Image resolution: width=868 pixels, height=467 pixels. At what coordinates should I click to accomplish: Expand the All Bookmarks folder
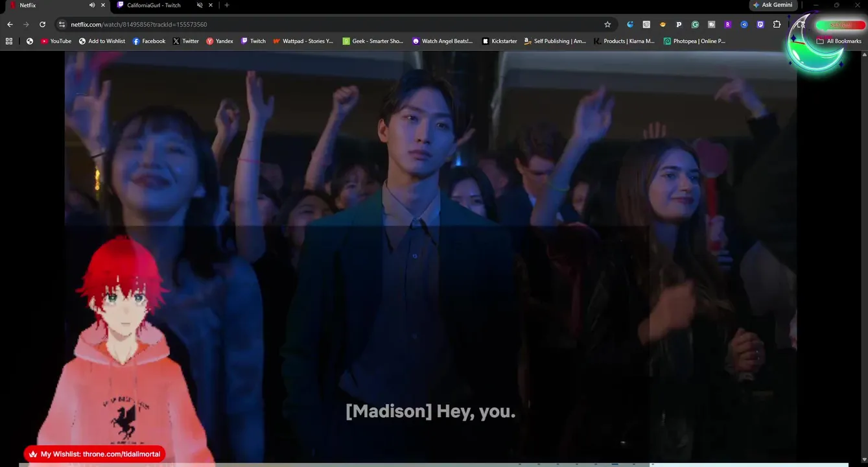[839, 41]
